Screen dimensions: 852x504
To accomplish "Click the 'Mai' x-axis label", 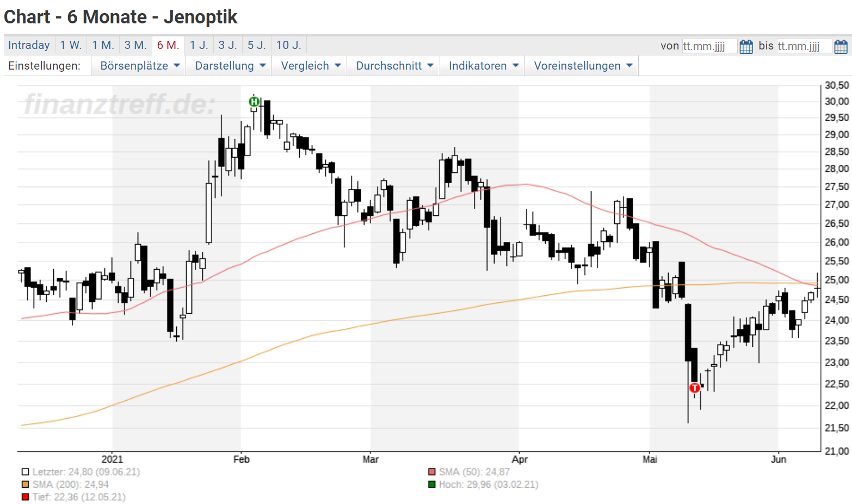I will coord(650,459).
